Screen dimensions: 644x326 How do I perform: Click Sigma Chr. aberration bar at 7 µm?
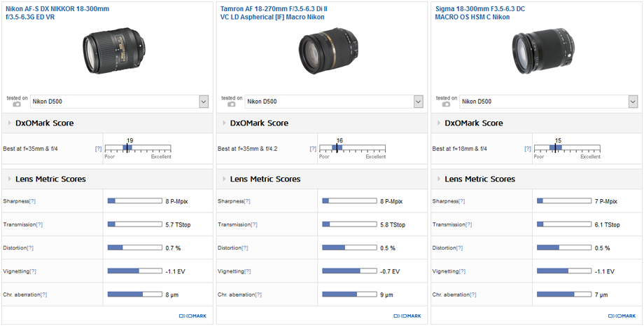coord(564,294)
